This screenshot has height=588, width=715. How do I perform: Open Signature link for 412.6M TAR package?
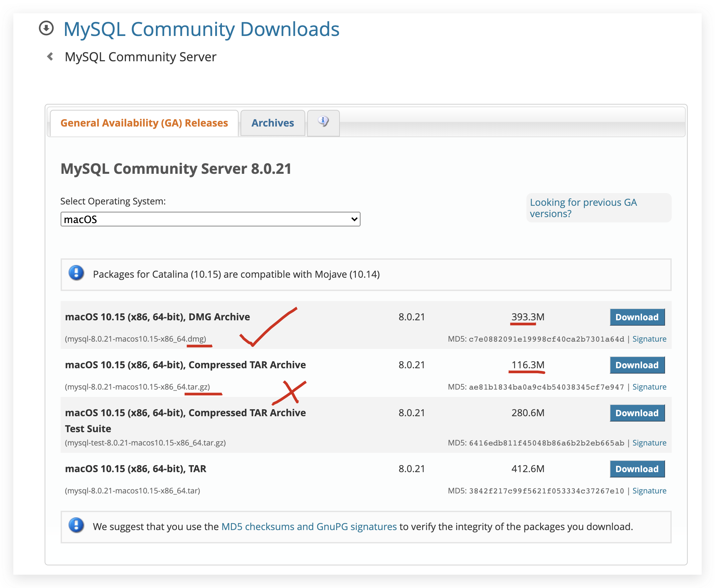point(649,491)
